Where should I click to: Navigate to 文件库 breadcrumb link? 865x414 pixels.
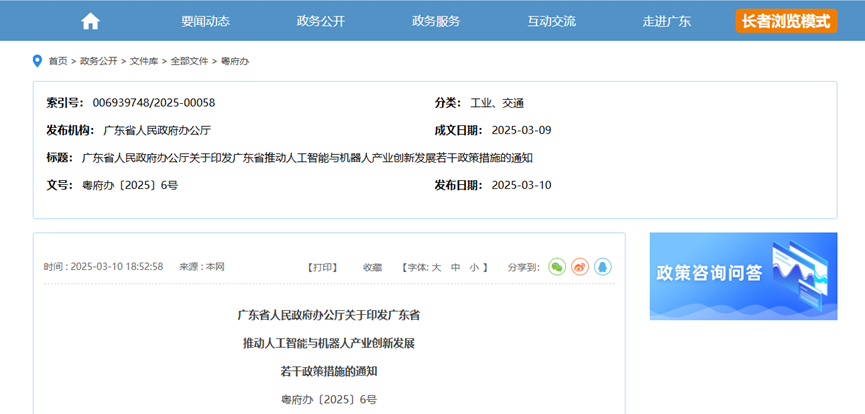point(144,61)
